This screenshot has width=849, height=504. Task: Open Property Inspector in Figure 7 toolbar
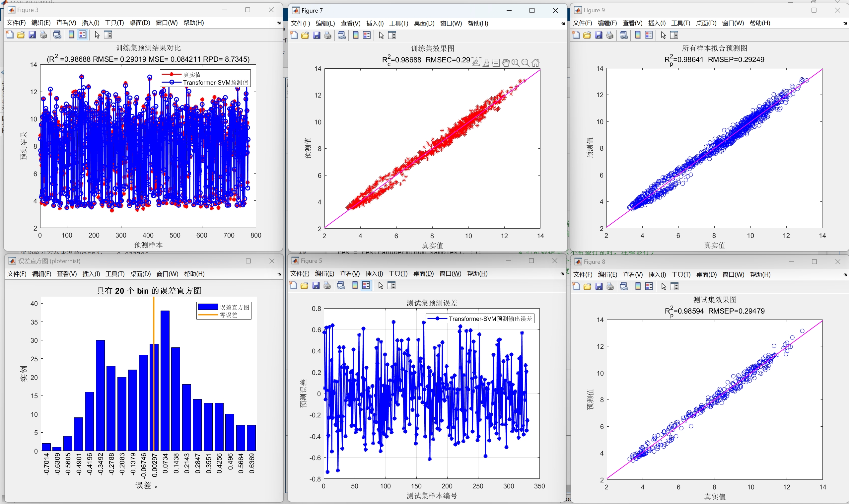pyautogui.click(x=392, y=35)
